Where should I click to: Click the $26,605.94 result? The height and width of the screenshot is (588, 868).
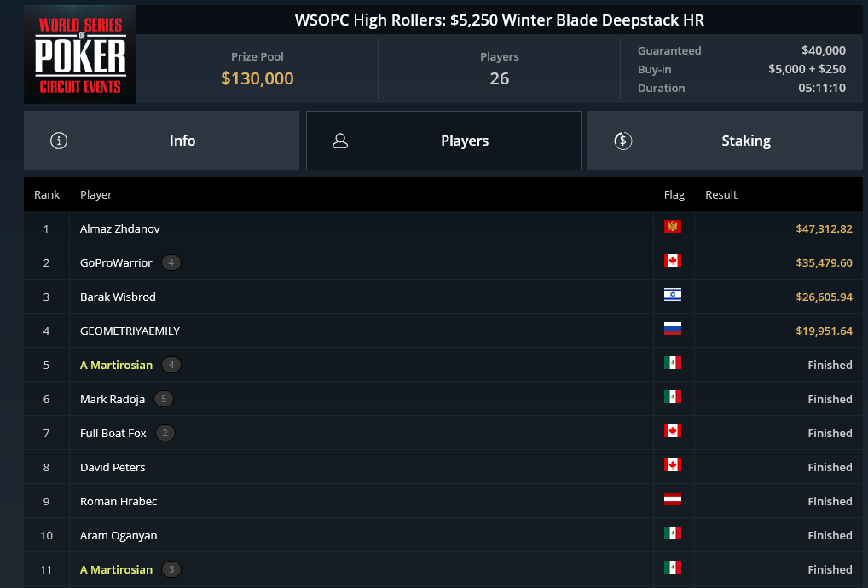pyautogui.click(x=824, y=297)
